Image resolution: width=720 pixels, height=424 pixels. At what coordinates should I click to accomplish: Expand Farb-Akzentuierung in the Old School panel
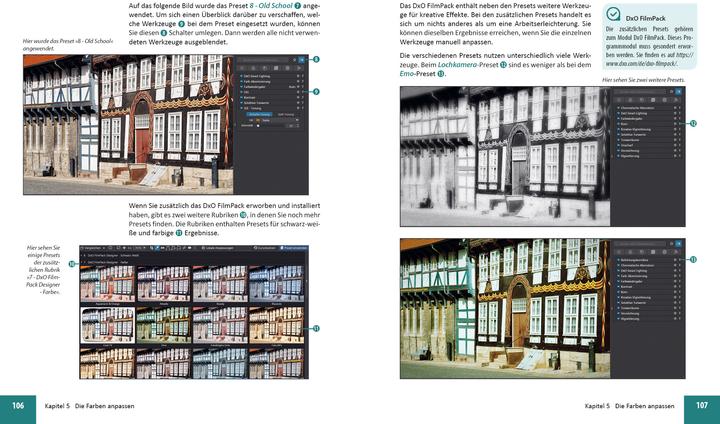241,81
